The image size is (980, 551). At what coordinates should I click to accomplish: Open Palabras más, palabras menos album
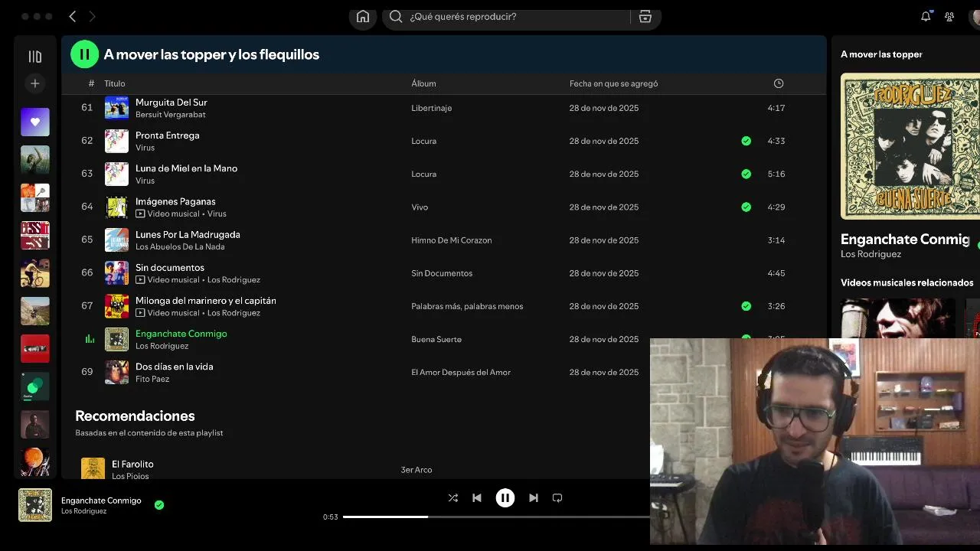click(x=467, y=306)
